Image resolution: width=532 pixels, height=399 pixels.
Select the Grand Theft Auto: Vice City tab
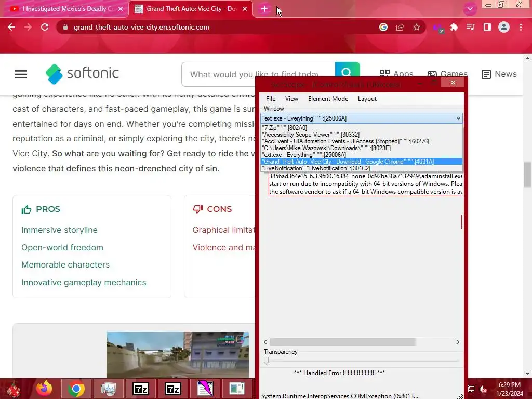click(191, 9)
